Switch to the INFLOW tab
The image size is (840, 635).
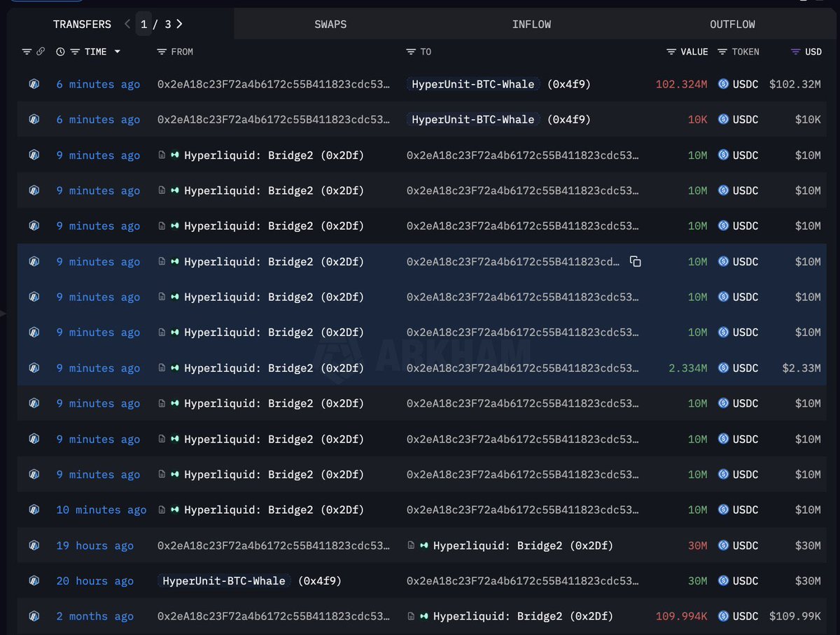point(531,24)
